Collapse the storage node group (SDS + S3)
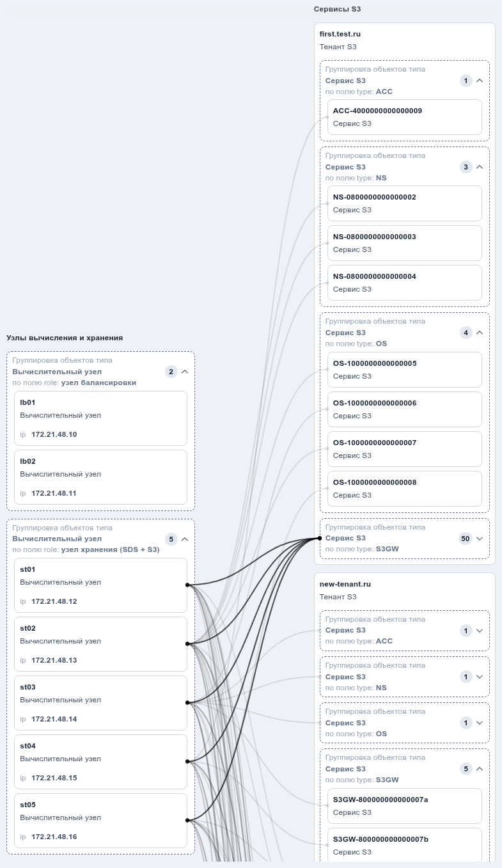The image size is (502, 868). (x=185, y=539)
